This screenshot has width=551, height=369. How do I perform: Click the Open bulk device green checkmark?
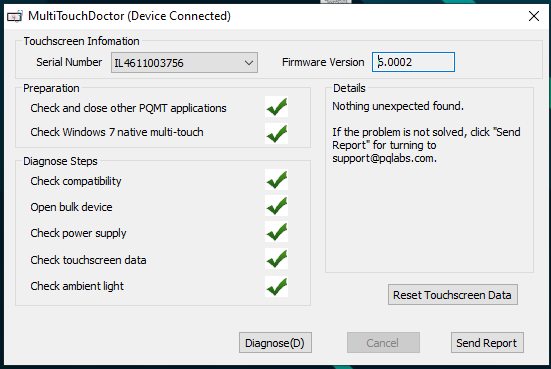pyautogui.click(x=277, y=206)
